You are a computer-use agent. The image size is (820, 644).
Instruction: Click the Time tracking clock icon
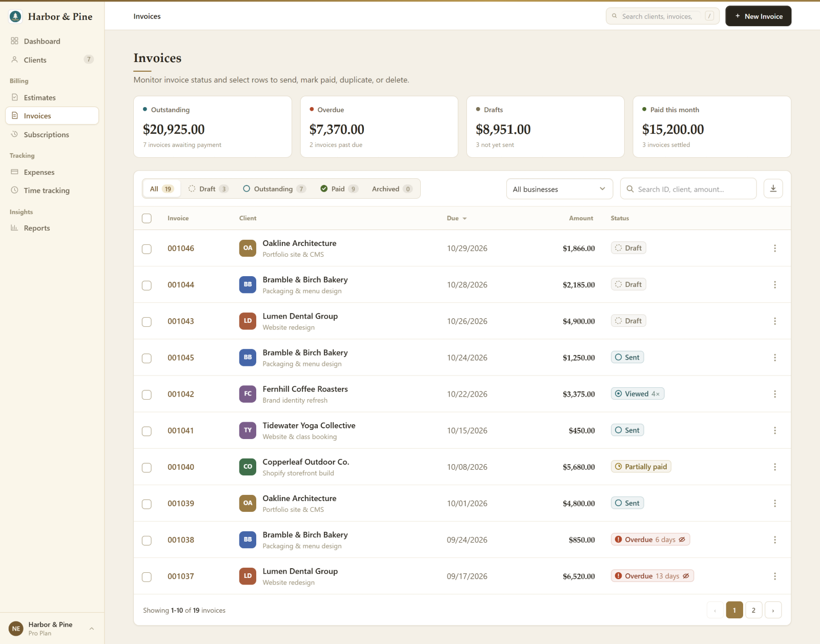click(x=14, y=190)
